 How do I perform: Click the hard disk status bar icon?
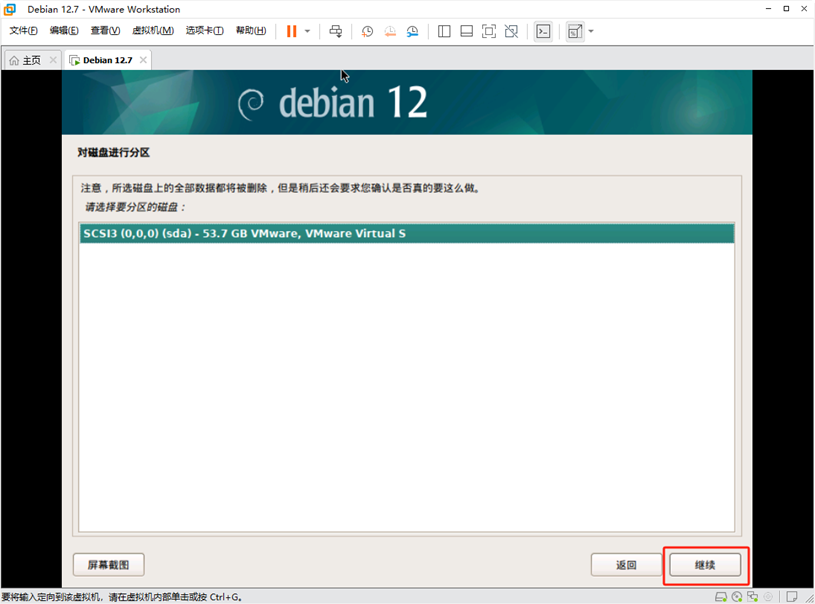click(721, 597)
